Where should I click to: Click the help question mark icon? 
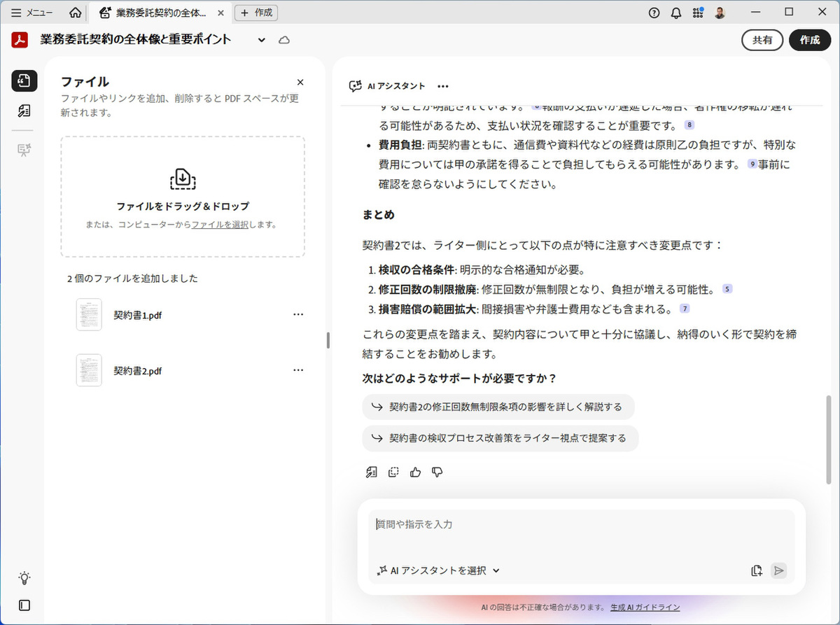(654, 13)
